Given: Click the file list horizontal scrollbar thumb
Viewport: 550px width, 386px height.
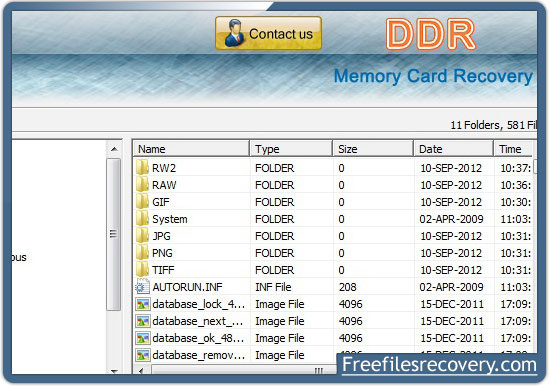Looking at the screenshot, I should (244, 371).
